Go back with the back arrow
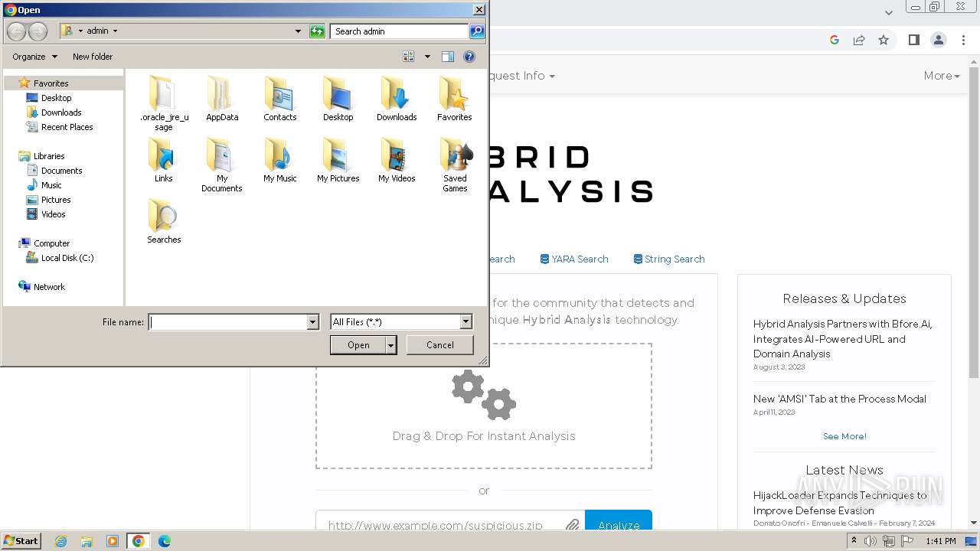 coord(16,31)
